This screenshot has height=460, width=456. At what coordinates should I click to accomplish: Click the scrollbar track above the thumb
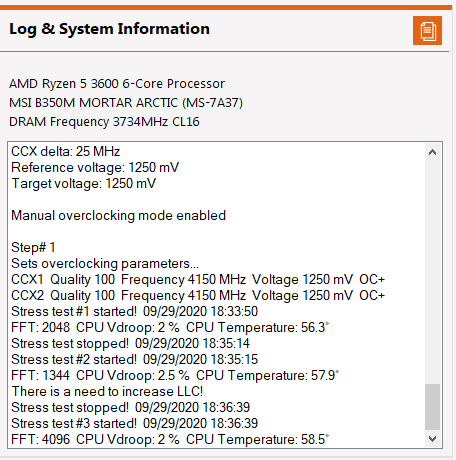click(x=432, y=272)
